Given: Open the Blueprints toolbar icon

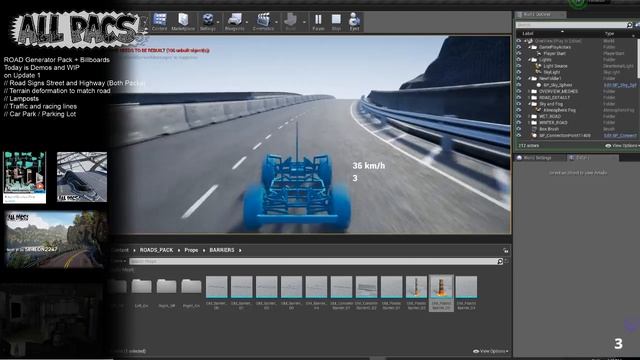Looking at the screenshot, I should pos(234,21).
